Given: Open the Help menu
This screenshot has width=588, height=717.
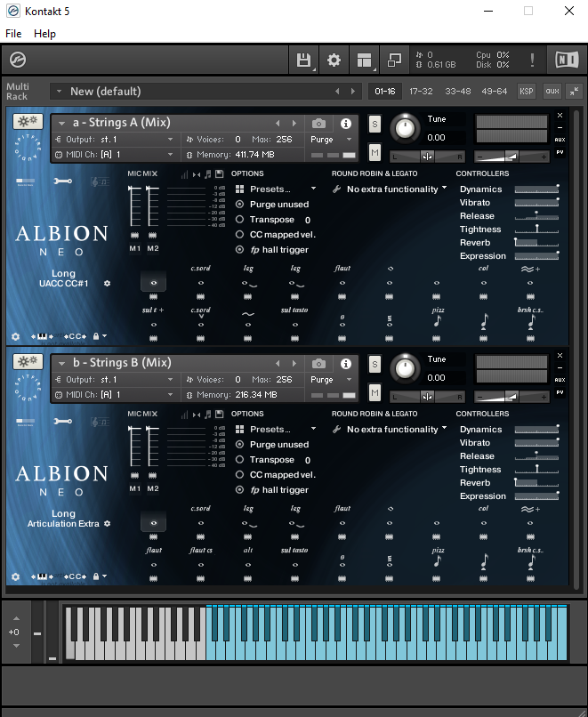Looking at the screenshot, I should pos(44,34).
